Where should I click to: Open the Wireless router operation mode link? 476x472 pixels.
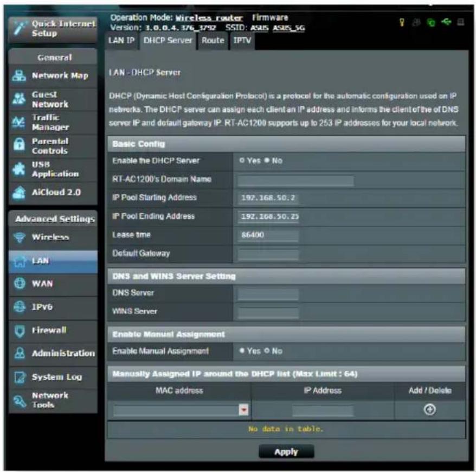click(x=209, y=18)
